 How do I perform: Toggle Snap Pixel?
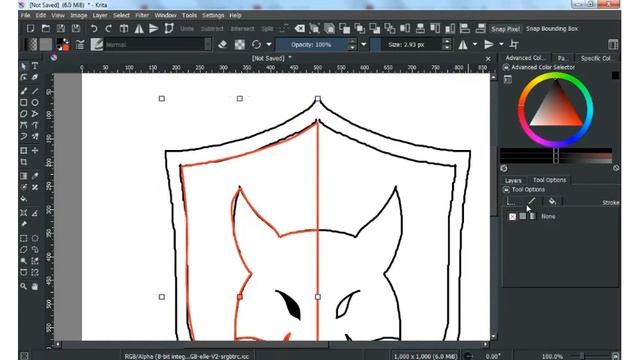[x=505, y=29]
